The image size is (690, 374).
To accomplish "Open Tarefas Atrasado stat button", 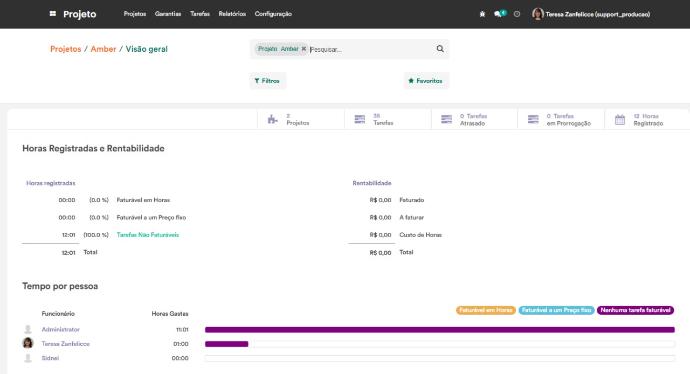I will coord(474,119).
